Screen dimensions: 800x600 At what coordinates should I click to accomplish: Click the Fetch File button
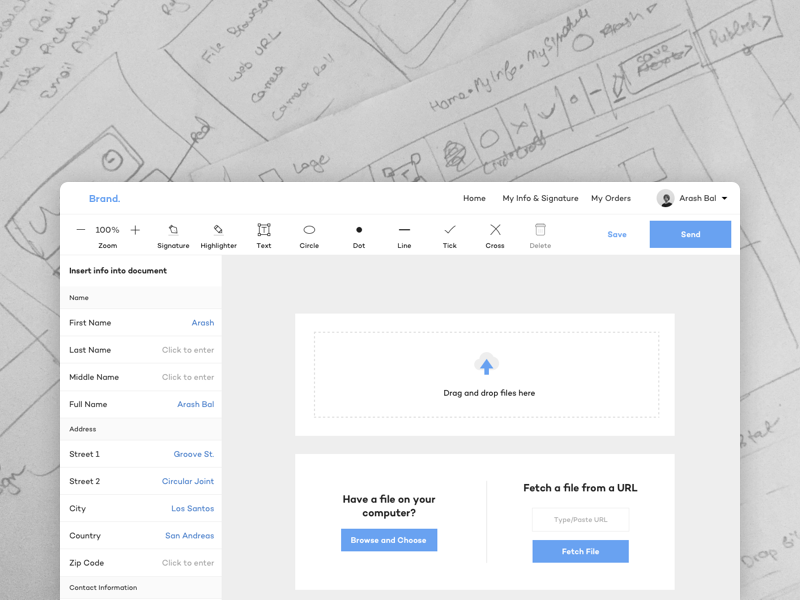click(581, 552)
